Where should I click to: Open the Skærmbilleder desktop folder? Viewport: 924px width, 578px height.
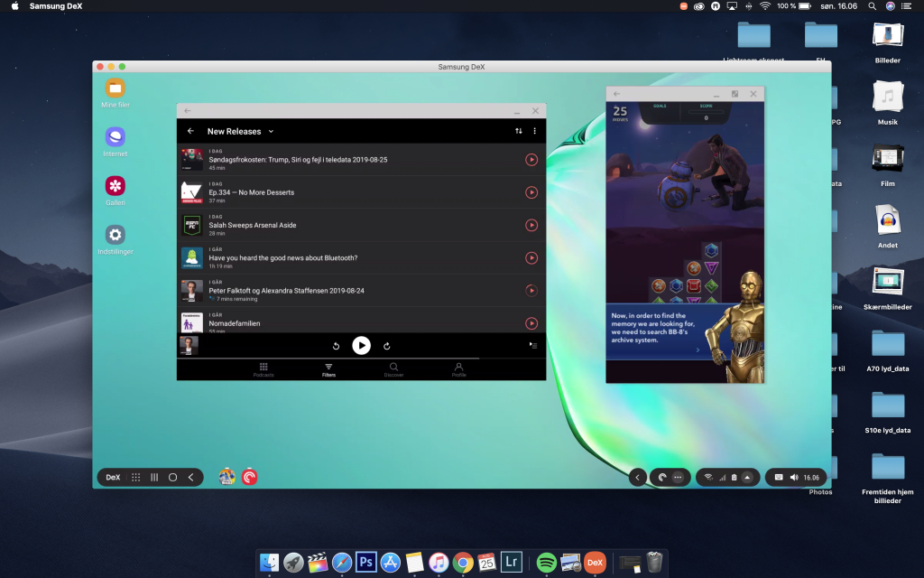(x=888, y=288)
